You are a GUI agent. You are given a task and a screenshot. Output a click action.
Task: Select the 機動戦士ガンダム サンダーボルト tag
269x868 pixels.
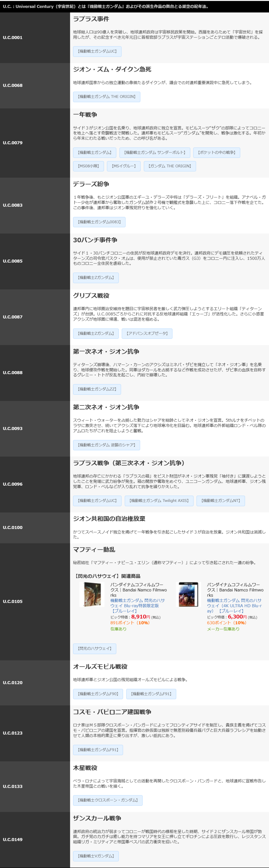tap(155, 153)
